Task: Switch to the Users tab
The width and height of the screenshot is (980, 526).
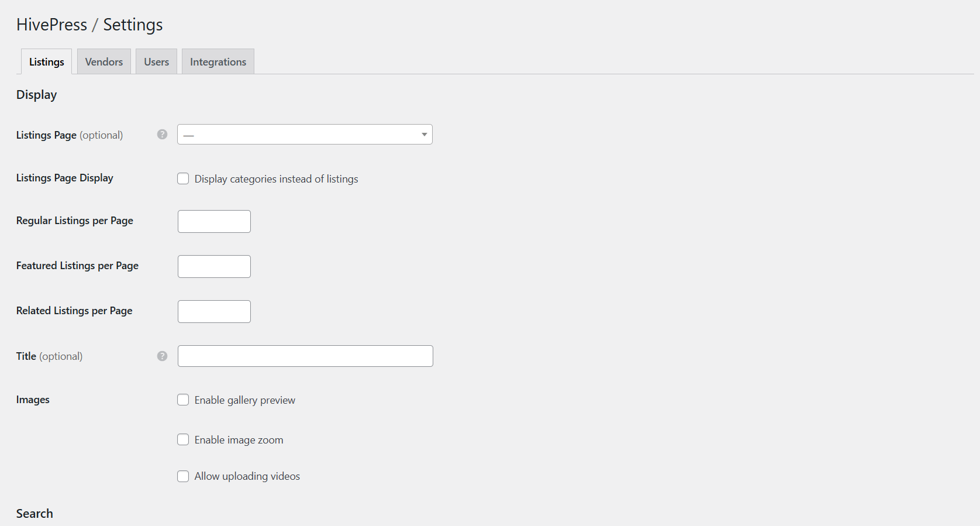Action: [x=156, y=61]
